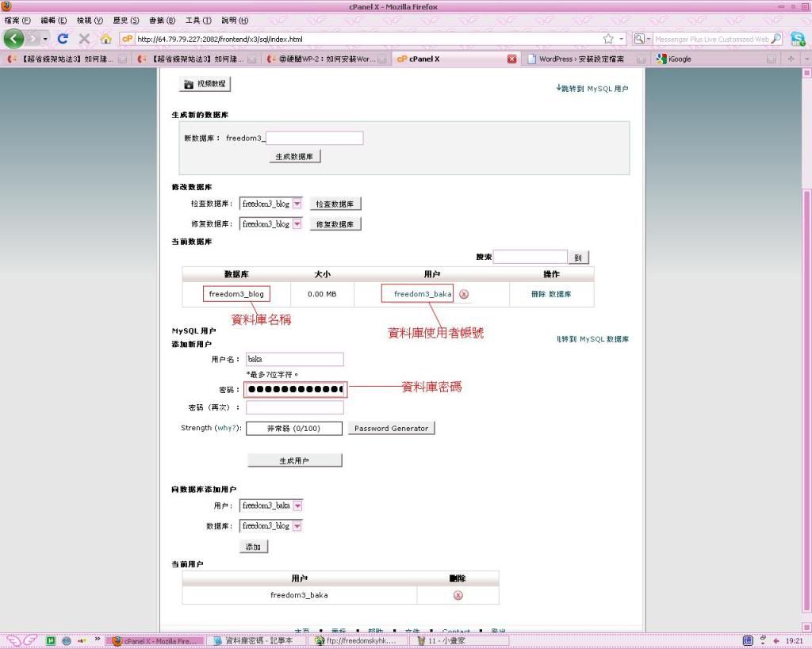812x649 pixels.
Task: Open the green quick launch icon
Action: pyautogui.click(x=51, y=641)
